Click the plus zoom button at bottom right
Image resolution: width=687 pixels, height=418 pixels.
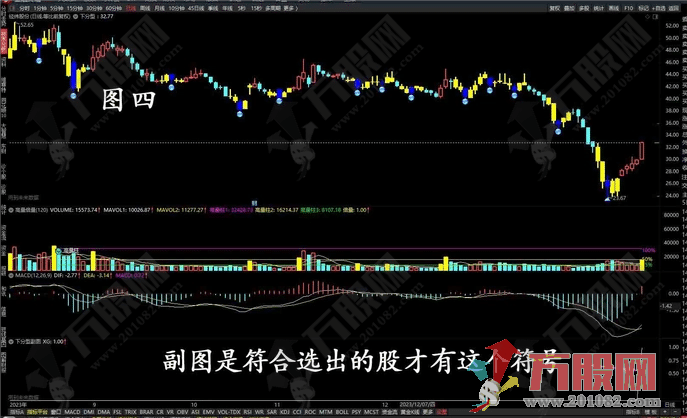coord(665,412)
